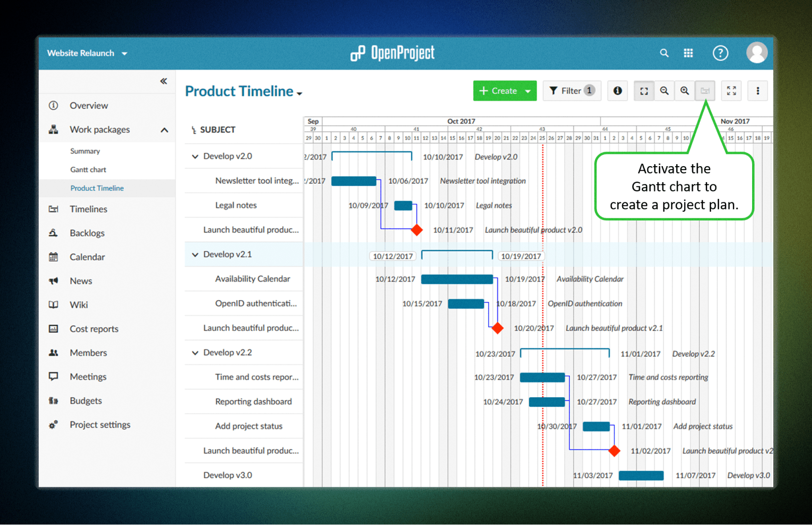Click the red milestone diamond dated 11/02/2017
Viewport: 812px width, 525px height.
click(x=614, y=451)
